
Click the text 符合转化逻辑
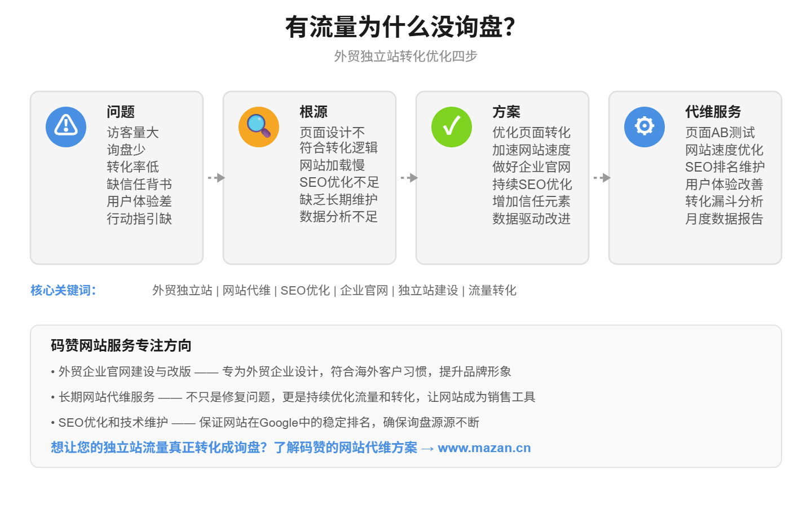pyautogui.click(x=339, y=147)
